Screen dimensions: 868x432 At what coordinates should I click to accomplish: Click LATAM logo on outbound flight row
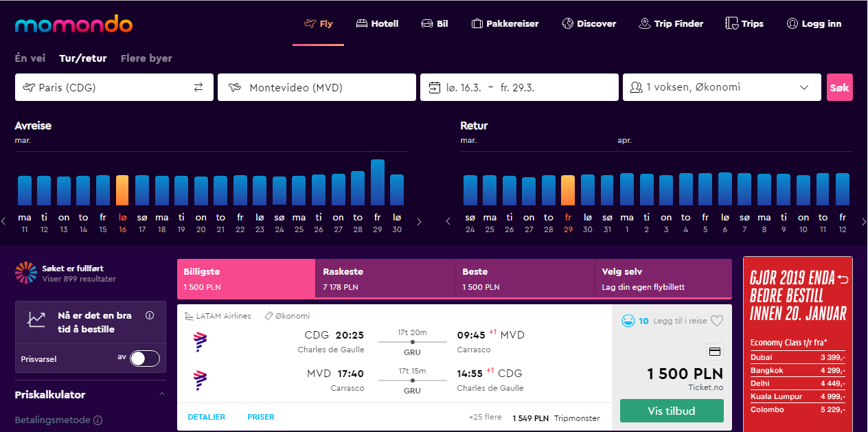201,341
